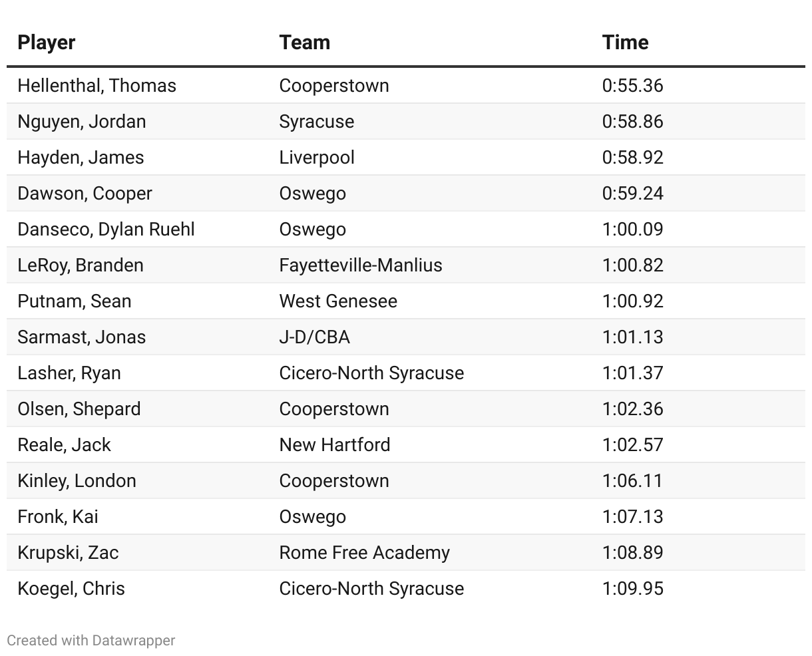The image size is (812, 656).
Task: Click the Time column header
Action: coord(625,43)
